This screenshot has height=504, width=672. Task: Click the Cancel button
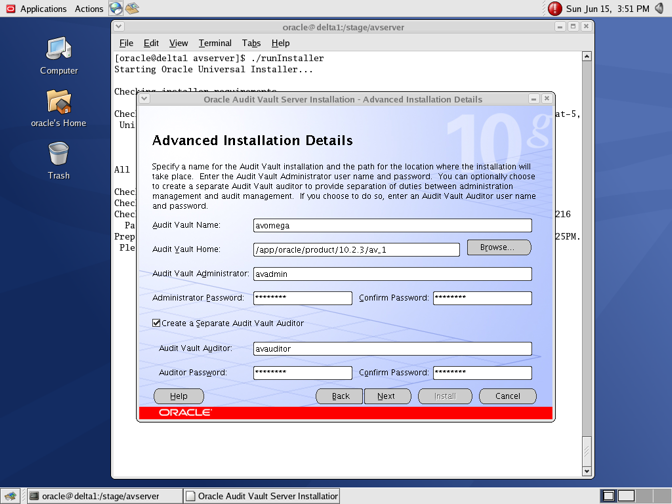tap(507, 396)
